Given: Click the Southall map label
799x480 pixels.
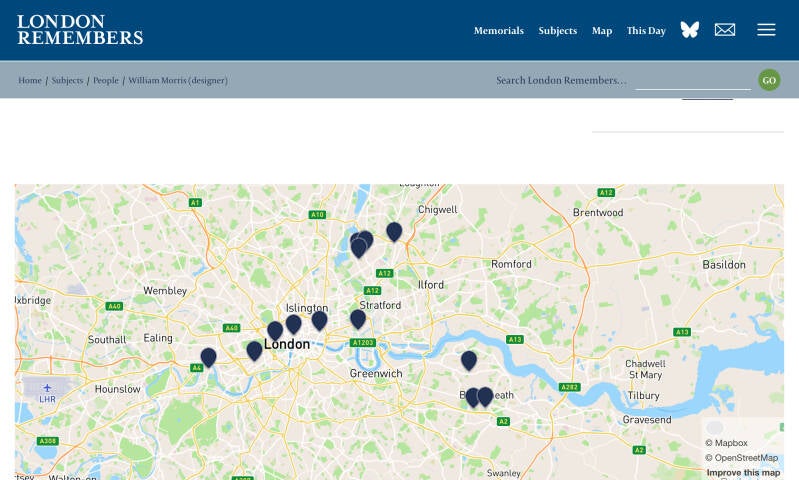Looking at the screenshot, I should click(x=107, y=340).
